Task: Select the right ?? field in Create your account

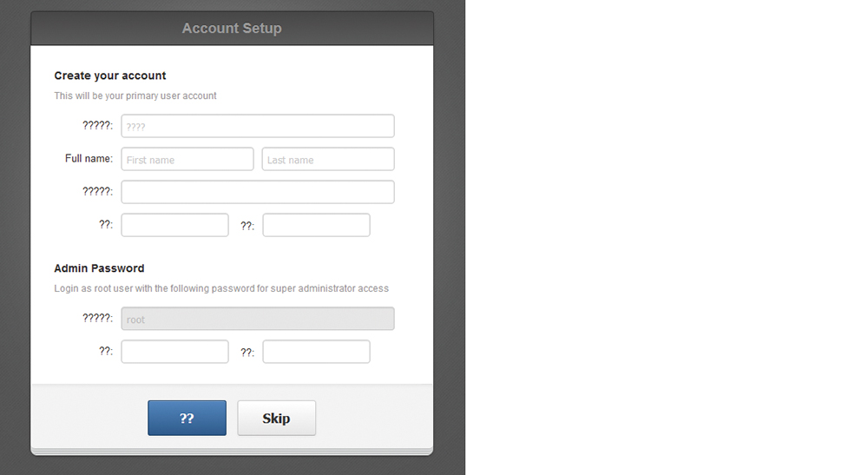Action: [x=316, y=225]
